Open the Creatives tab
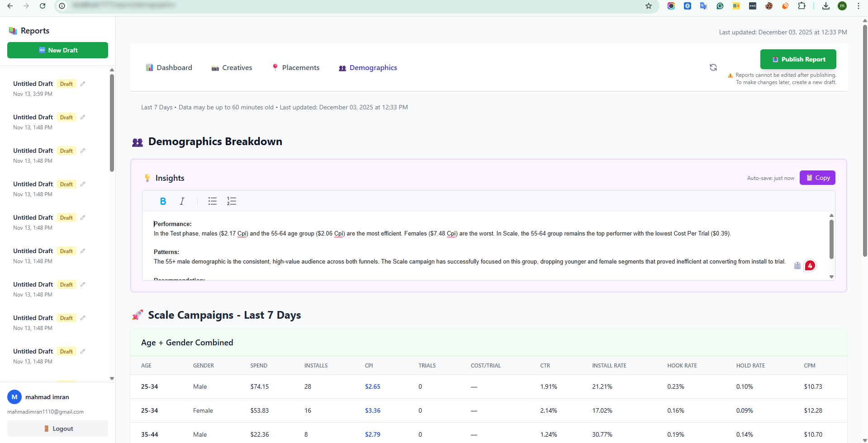 tap(232, 68)
